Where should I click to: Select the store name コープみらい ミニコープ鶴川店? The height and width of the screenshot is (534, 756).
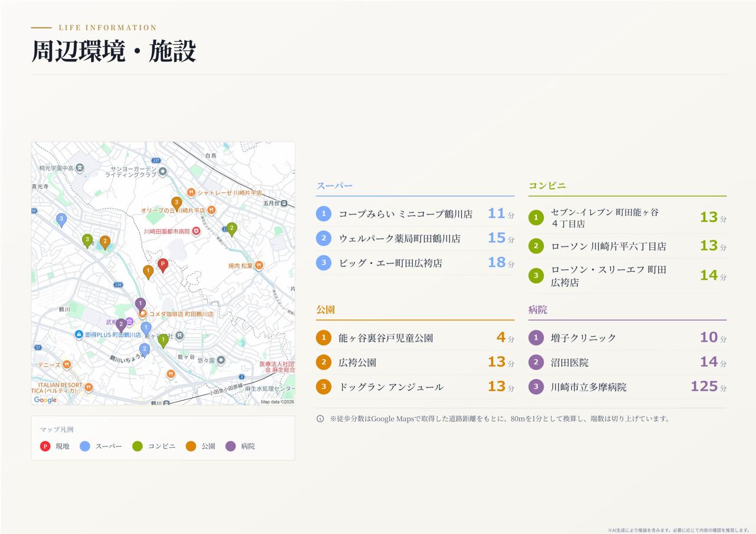[x=406, y=214]
